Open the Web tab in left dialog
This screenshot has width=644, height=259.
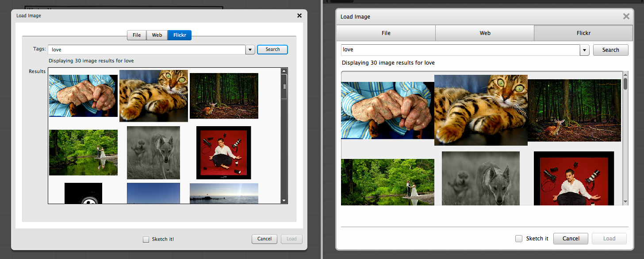(157, 35)
